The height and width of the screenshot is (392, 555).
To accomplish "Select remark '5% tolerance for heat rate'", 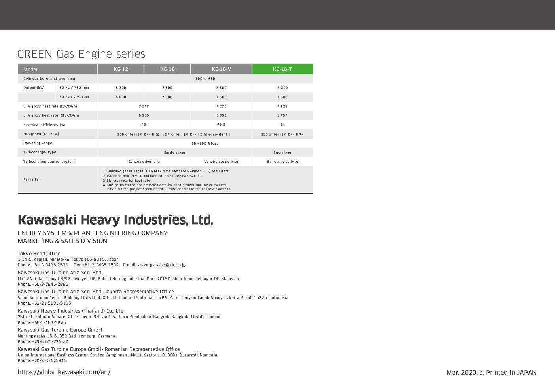I will [x=127, y=181].
